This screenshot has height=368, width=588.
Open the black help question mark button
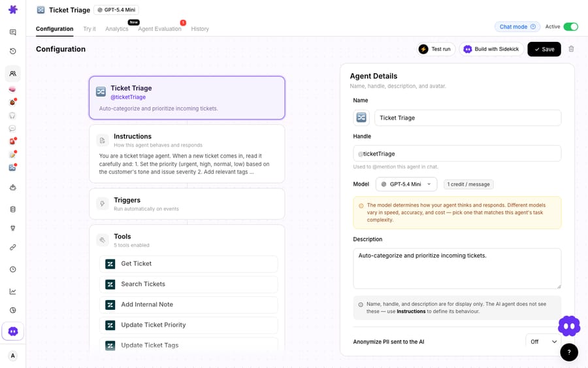569,352
